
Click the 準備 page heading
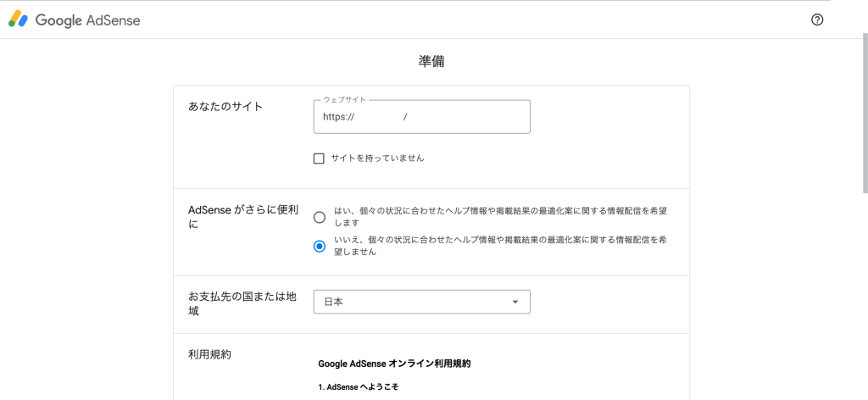click(x=431, y=62)
